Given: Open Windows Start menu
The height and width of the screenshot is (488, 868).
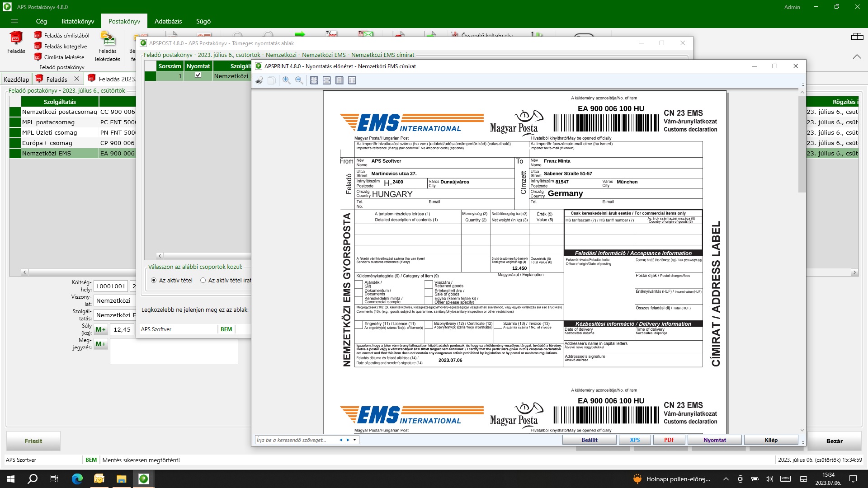Looking at the screenshot, I should coord(11,479).
